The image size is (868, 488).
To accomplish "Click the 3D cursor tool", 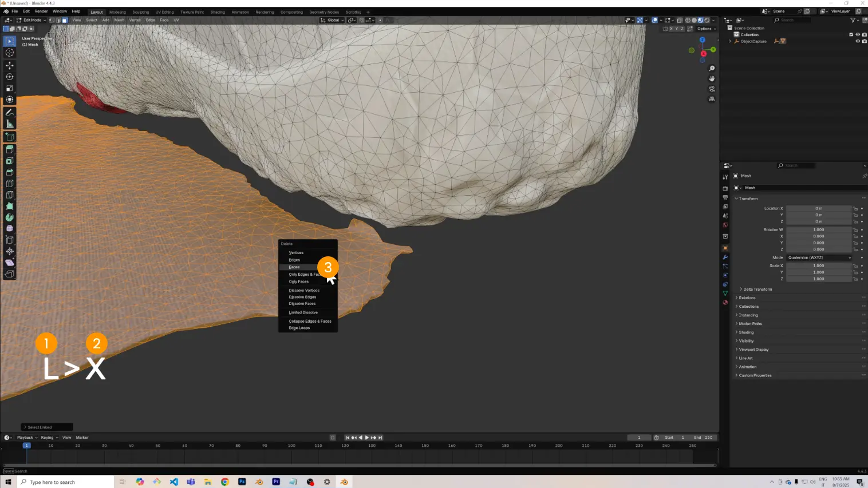I will coord(10,53).
